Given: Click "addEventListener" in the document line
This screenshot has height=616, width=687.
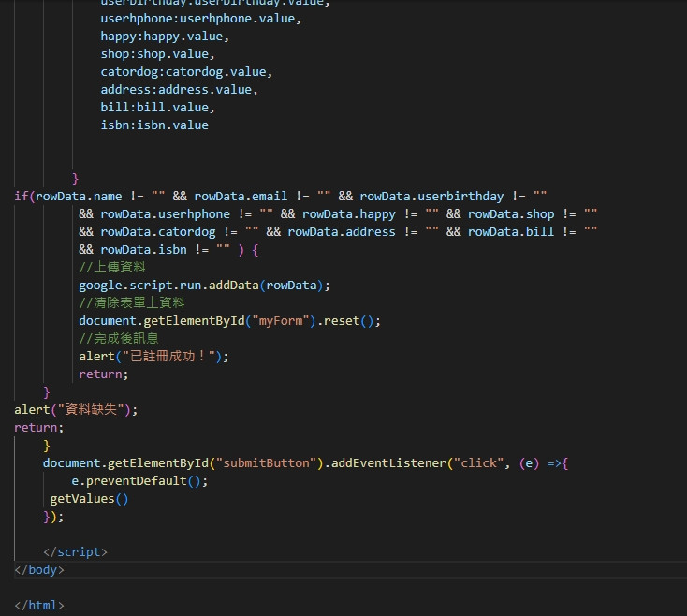Looking at the screenshot, I should [x=388, y=463].
